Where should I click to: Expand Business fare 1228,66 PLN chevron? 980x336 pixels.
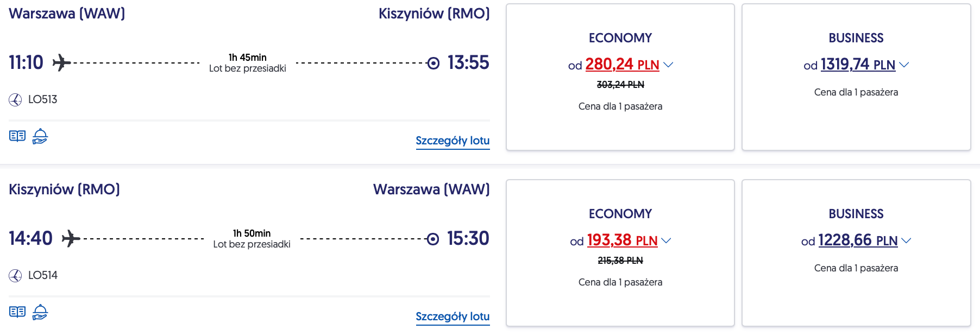tap(906, 240)
